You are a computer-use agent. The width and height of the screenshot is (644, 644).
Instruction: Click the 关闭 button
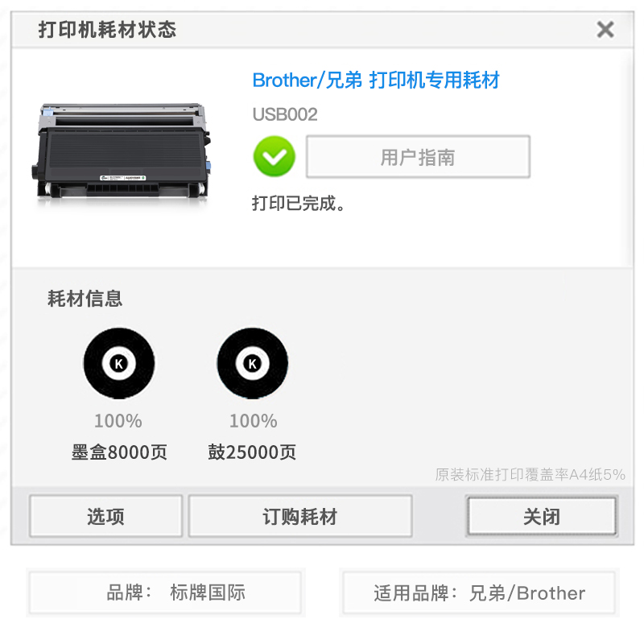(542, 516)
